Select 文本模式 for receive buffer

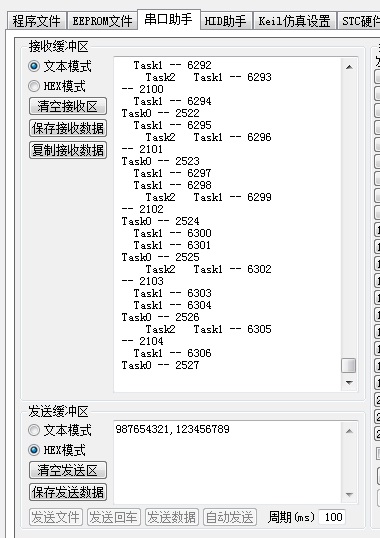click(60, 66)
